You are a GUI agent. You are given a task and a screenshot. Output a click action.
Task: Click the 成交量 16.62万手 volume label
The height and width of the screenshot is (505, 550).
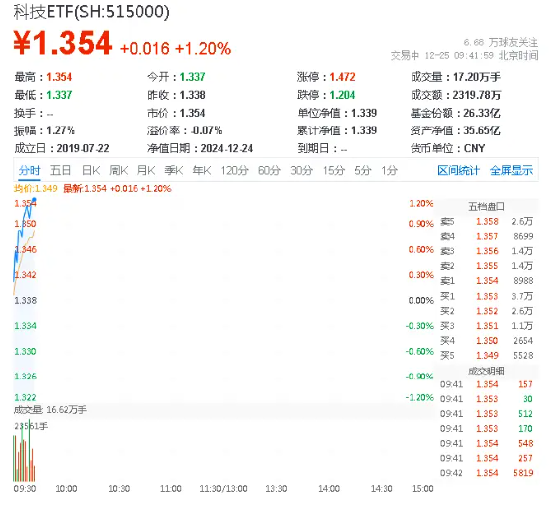point(50,410)
